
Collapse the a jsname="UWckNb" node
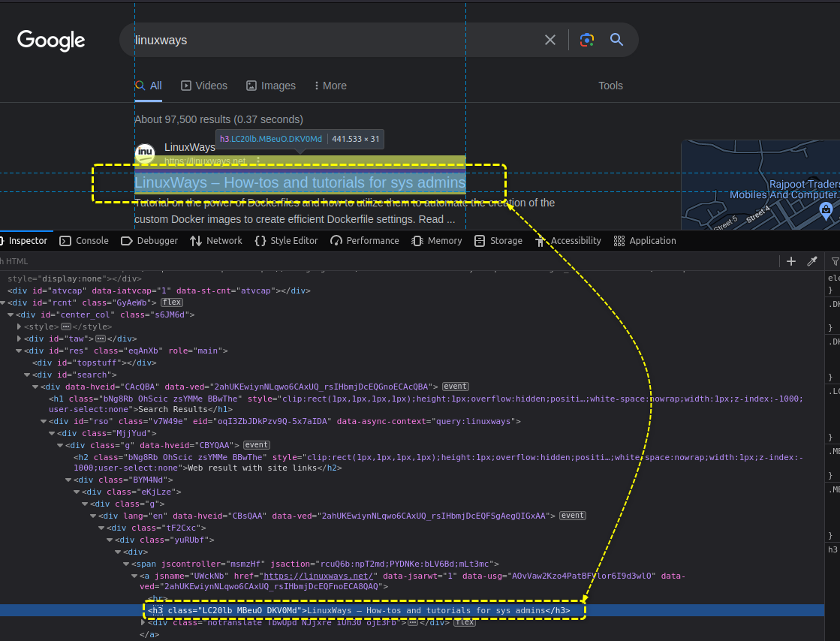pos(134,576)
